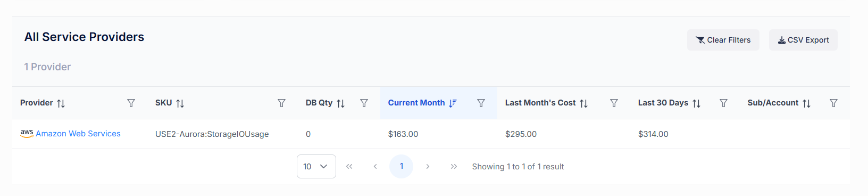Open the Last Month's Cost filter icon
Viewport: 868px width, 196px height.
click(x=614, y=103)
